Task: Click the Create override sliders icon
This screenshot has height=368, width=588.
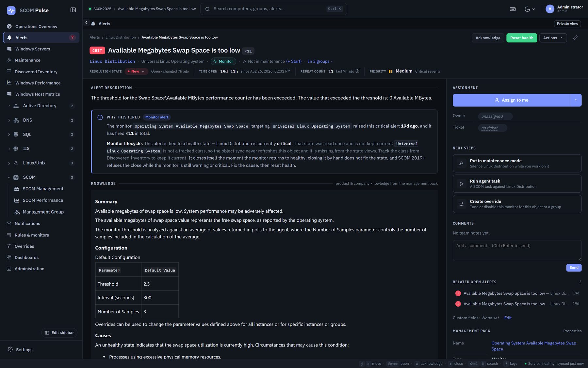Action: tap(461, 204)
